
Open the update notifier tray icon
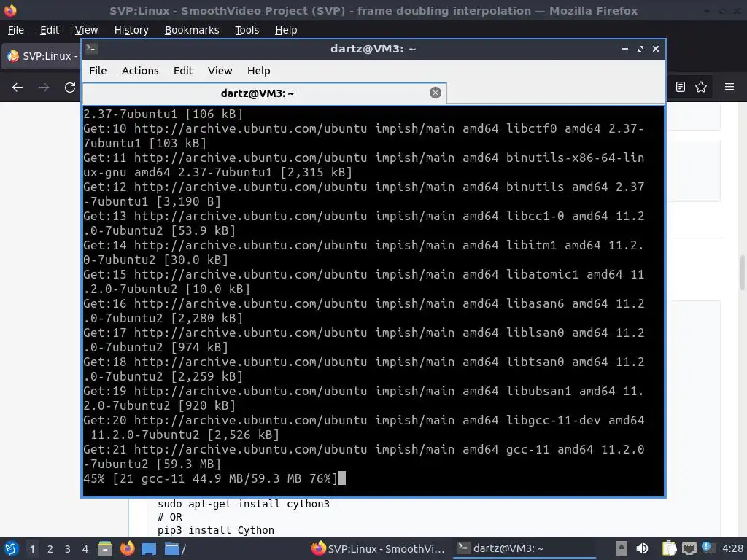708,548
